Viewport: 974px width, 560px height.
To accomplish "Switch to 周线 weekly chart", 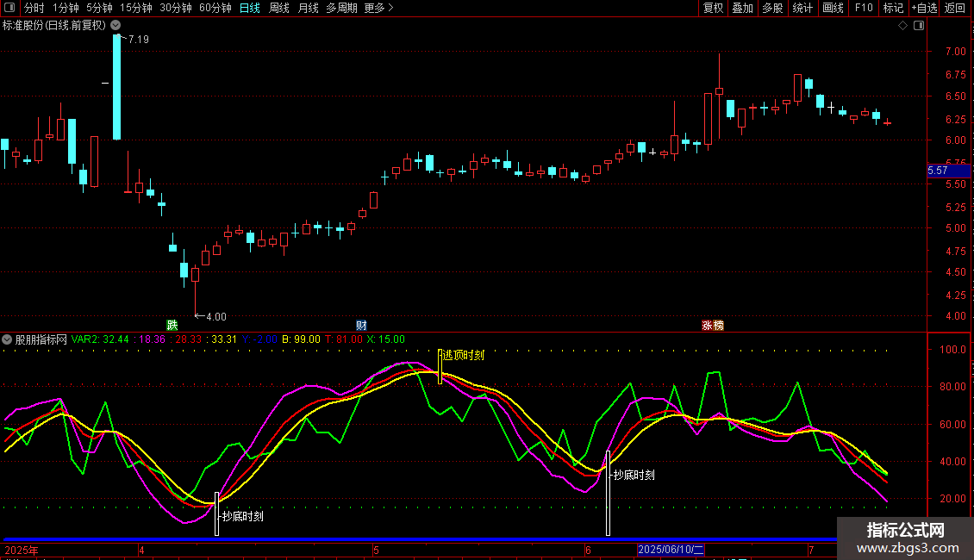I will click(279, 8).
